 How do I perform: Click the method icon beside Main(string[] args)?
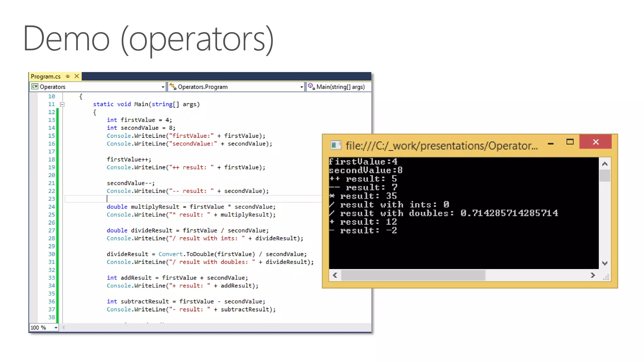[x=311, y=86]
